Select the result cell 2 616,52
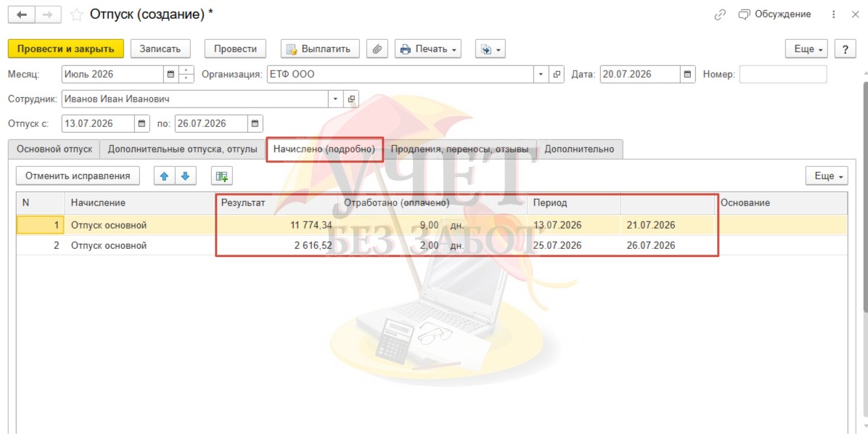Viewport: 868px width, 434px height. tap(277, 245)
